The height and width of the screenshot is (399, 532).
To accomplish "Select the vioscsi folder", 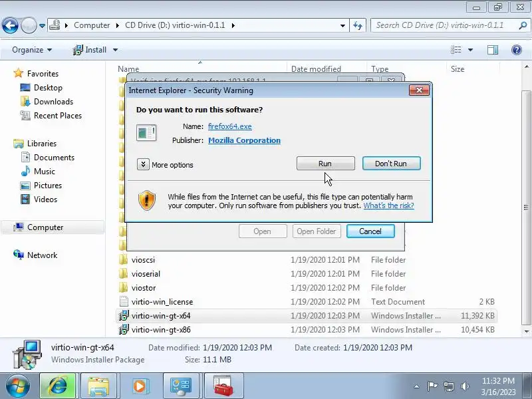I will (x=143, y=260).
